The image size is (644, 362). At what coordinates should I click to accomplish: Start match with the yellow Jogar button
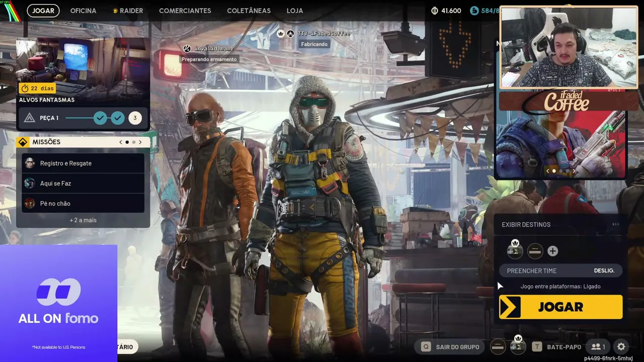(x=560, y=307)
